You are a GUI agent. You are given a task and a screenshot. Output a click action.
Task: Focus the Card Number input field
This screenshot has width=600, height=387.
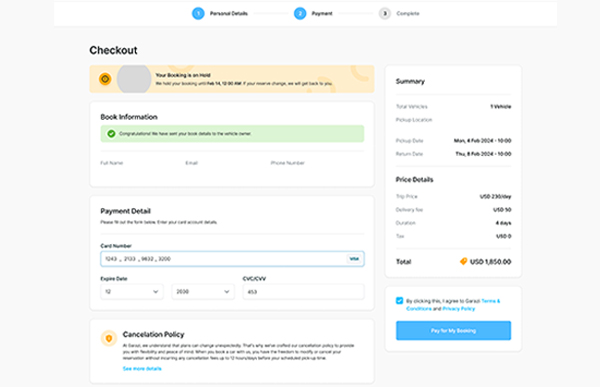pyautogui.click(x=232, y=259)
